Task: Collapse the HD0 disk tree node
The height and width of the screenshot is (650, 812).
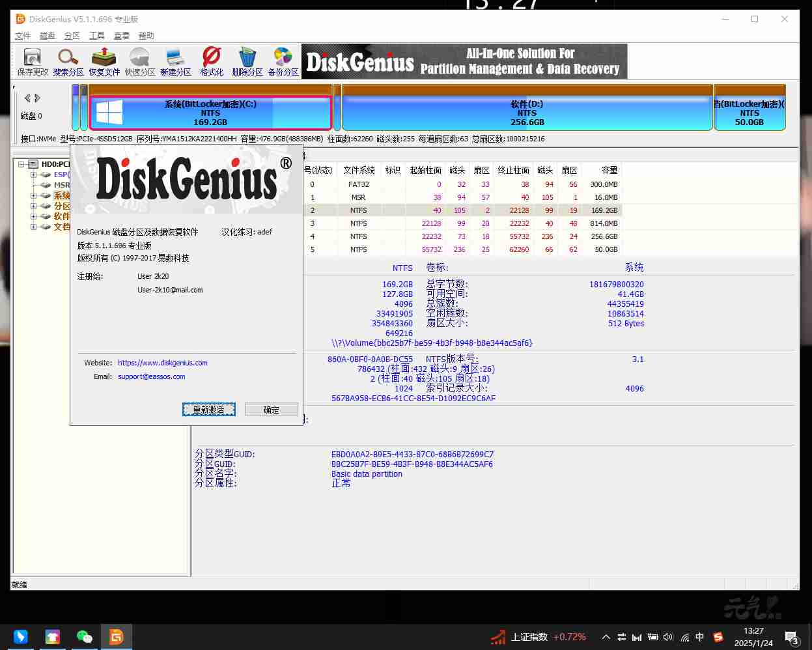Action: click(21, 164)
